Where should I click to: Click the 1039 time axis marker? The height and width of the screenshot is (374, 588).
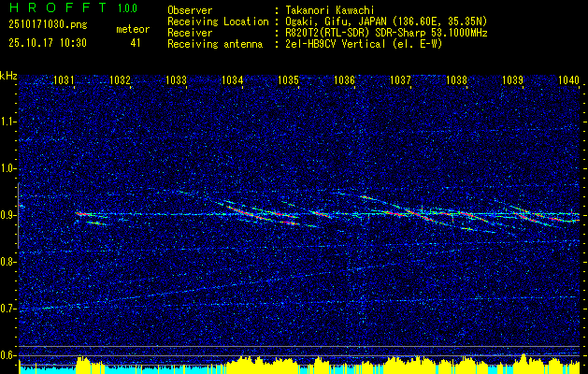pos(512,79)
